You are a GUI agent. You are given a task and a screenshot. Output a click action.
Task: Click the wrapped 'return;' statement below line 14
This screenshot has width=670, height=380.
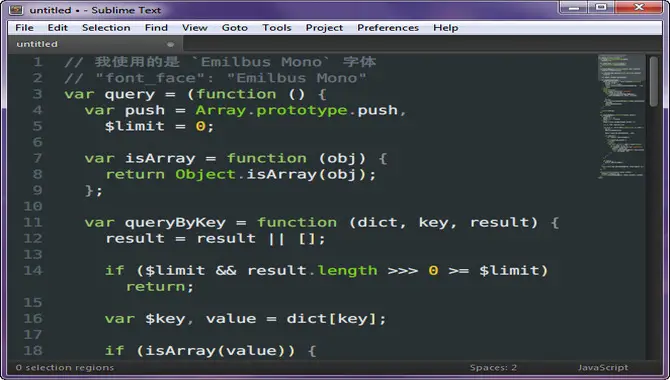(x=160, y=286)
